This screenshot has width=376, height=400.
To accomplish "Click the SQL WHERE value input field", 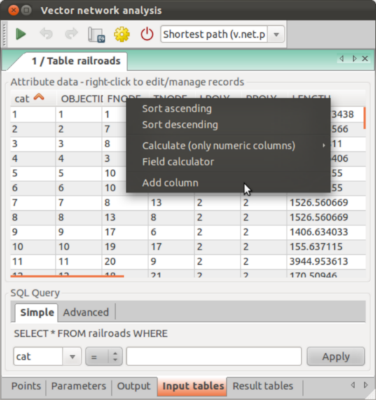I will click(x=214, y=357).
